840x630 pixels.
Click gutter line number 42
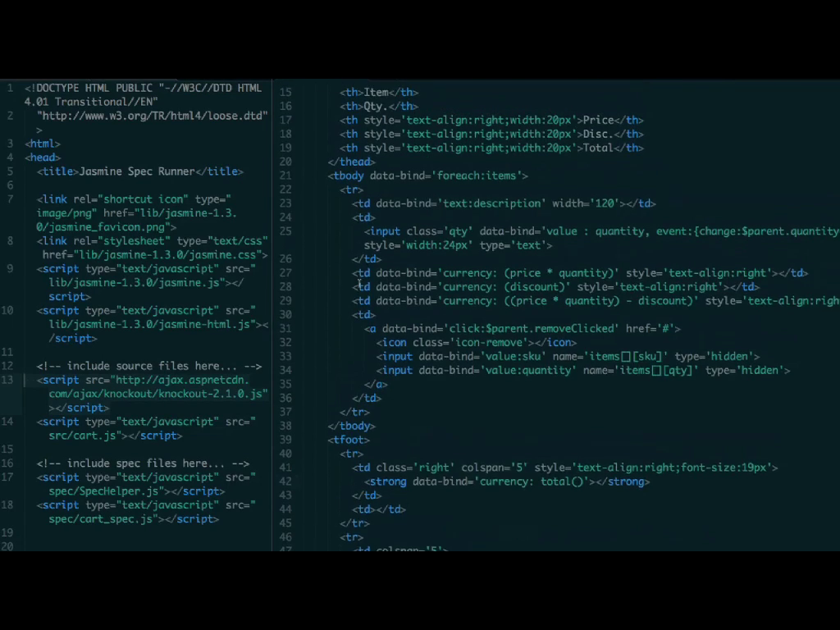click(x=285, y=482)
